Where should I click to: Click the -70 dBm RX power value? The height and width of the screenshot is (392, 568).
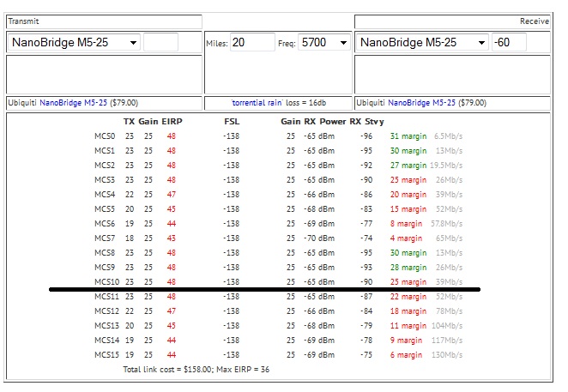pyautogui.click(x=319, y=238)
